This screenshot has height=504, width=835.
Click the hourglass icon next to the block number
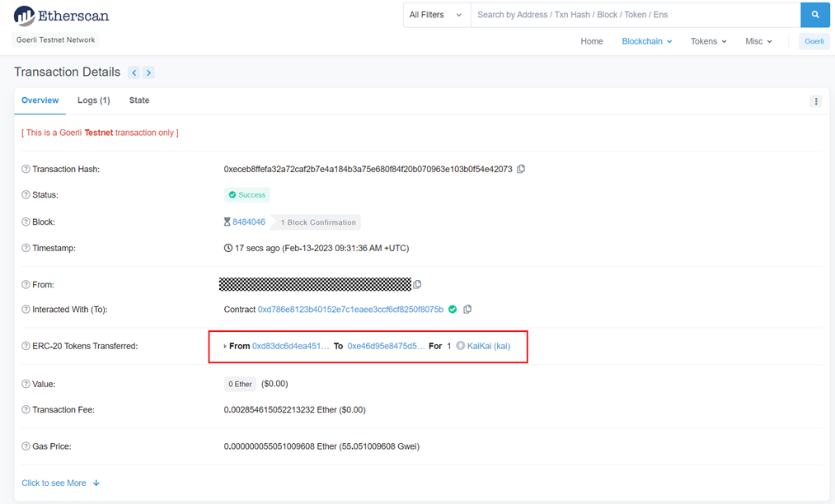pos(227,222)
